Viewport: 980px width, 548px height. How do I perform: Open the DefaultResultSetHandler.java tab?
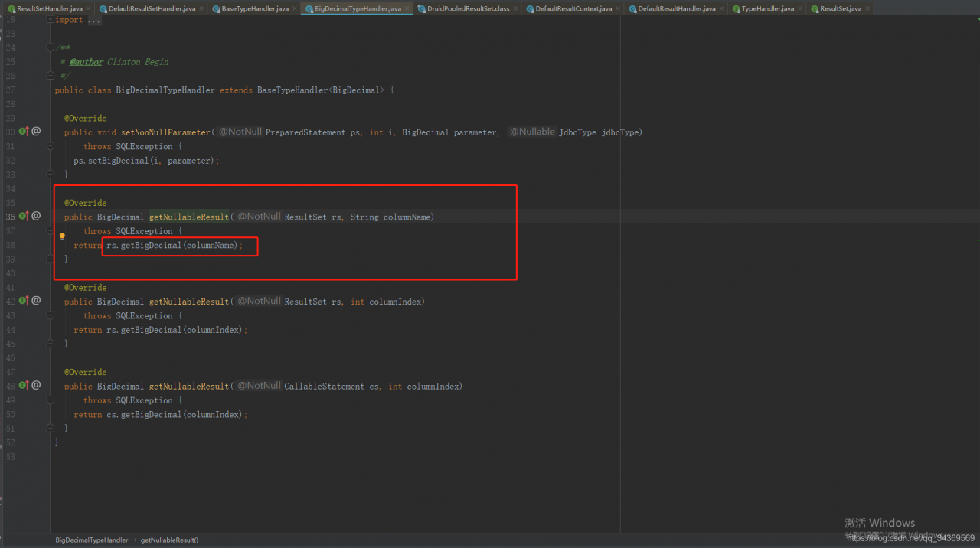pyautogui.click(x=152, y=8)
